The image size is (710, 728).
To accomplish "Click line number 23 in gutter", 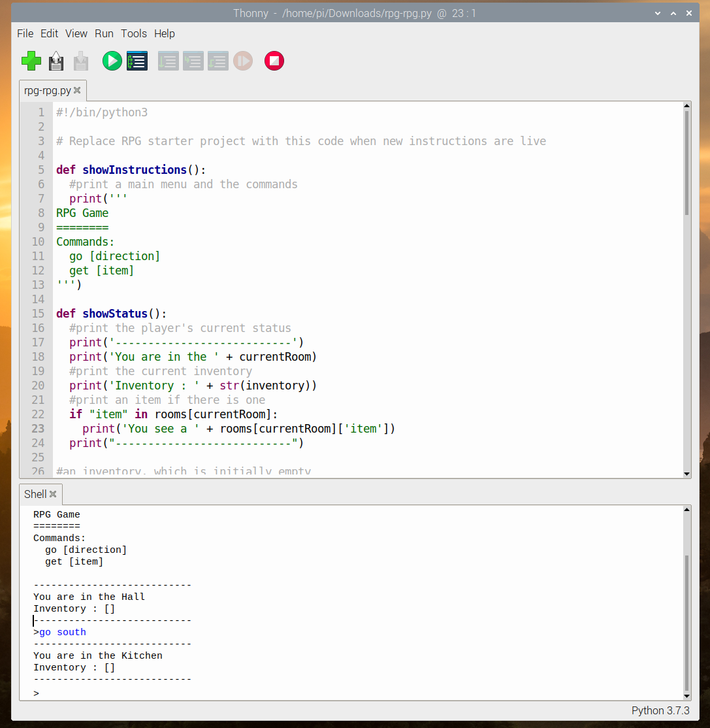I will (x=38, y=429).
